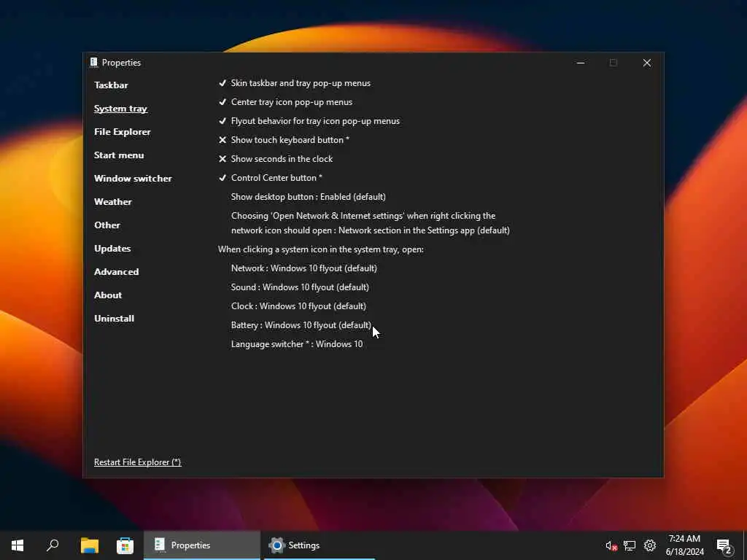Change Language switcher option
The image size is (747, 560).
point(297,344)
